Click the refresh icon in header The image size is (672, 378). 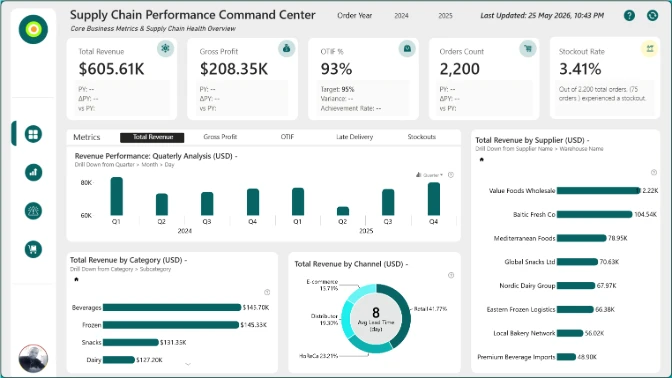(x=652, y=15)
